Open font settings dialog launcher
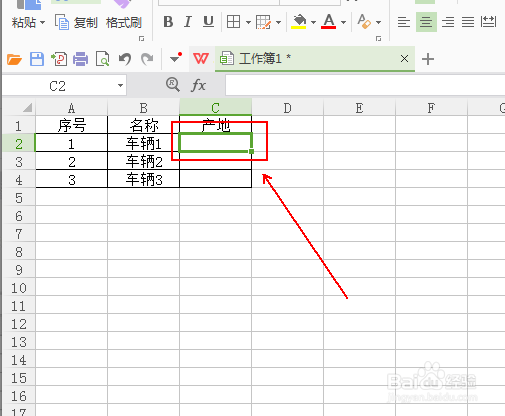This screenshot has width=505, height=416. [x=378, y=38]
